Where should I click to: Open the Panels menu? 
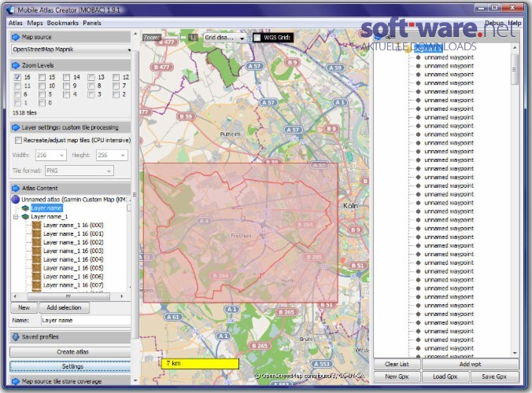pyautogui.click(x=92, y=23)
